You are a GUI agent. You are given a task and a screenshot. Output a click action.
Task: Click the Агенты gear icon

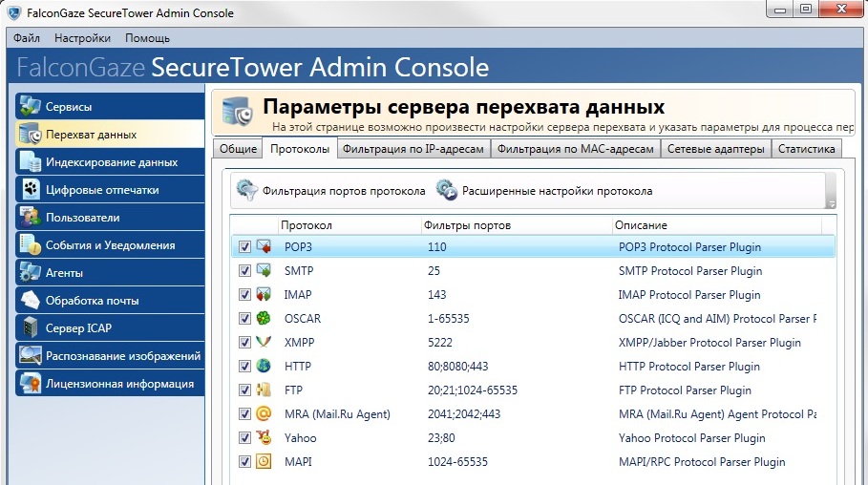click(30, 272)
